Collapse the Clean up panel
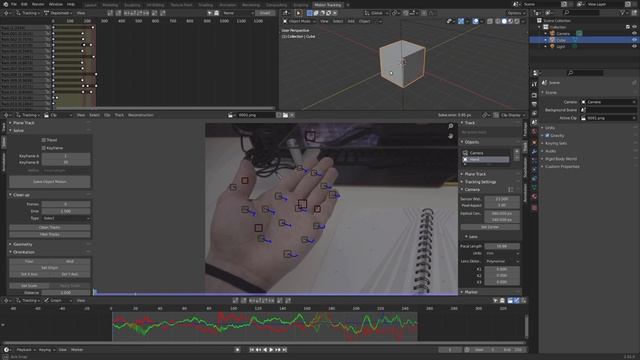The height and width of the screenshot is (360, 640). 21,195
